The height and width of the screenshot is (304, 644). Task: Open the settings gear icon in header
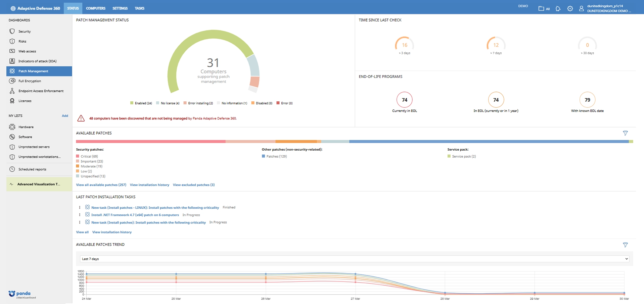coord(570,9)
